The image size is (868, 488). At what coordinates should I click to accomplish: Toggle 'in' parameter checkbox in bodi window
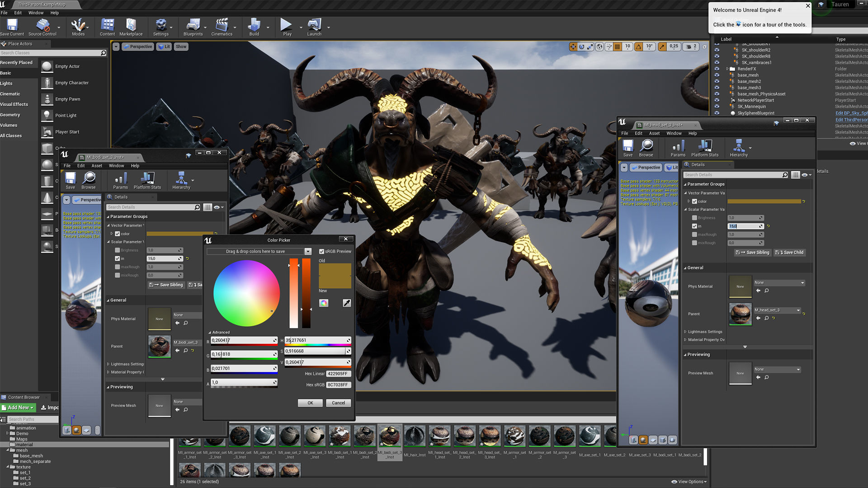pos(118,259)
